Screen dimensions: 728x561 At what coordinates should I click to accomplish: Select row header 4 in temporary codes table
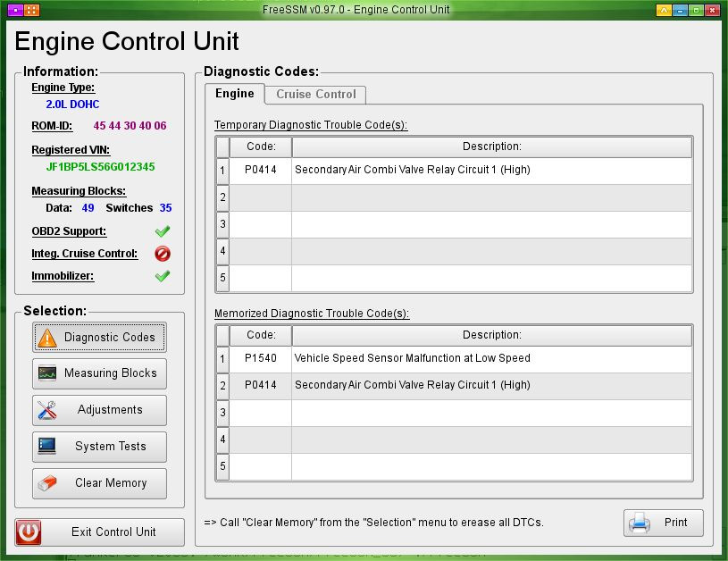coord(222,252)
